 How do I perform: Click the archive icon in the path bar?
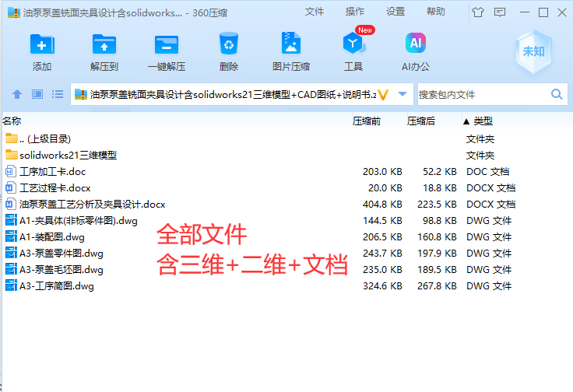(x=80, y=95)
